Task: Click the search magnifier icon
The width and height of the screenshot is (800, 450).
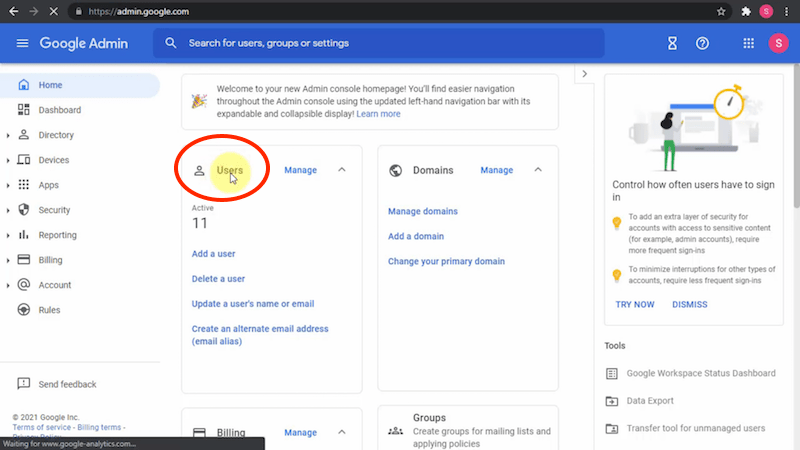Action: click(x=171, y=43)
